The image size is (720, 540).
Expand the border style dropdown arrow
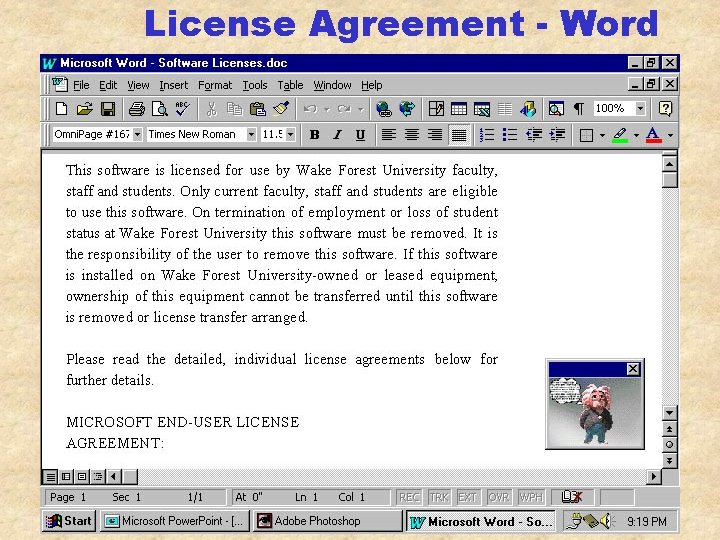tap(602, 135)
